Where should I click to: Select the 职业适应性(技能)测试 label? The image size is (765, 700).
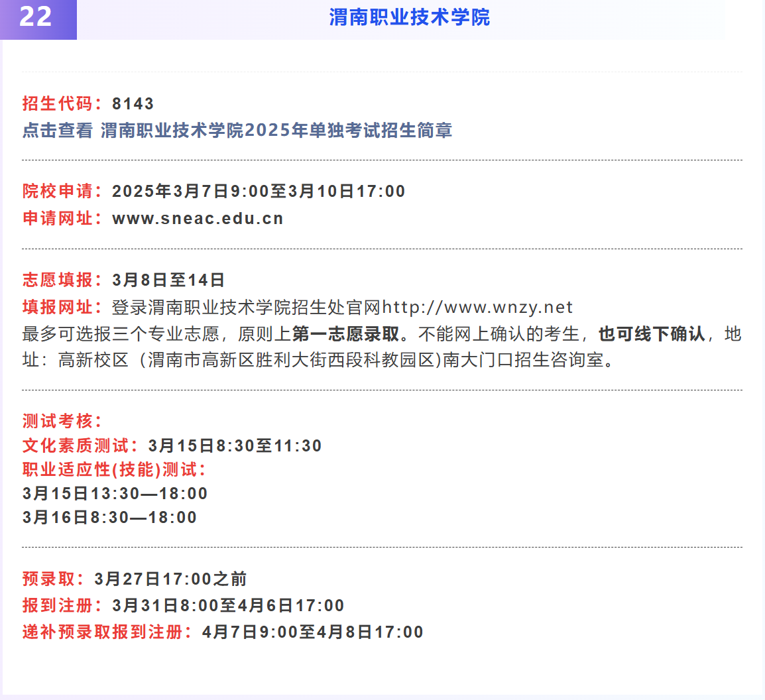tap(98, 470)
